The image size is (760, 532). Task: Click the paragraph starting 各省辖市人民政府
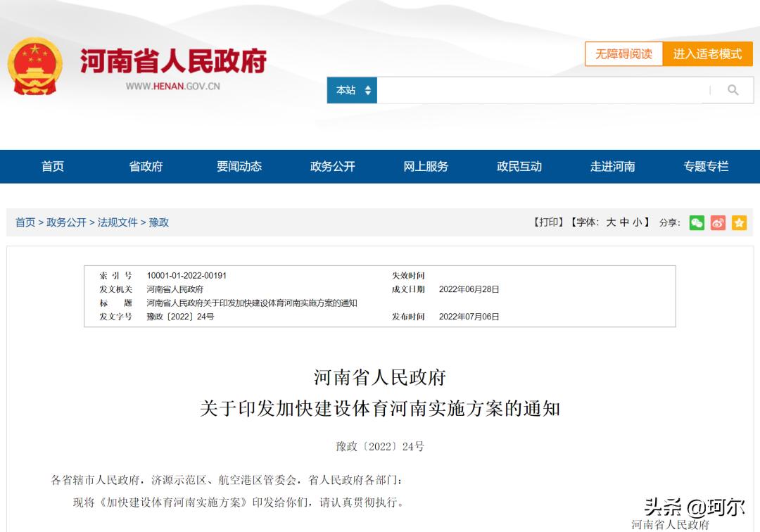pyautogui.click(x=227, y=480)
